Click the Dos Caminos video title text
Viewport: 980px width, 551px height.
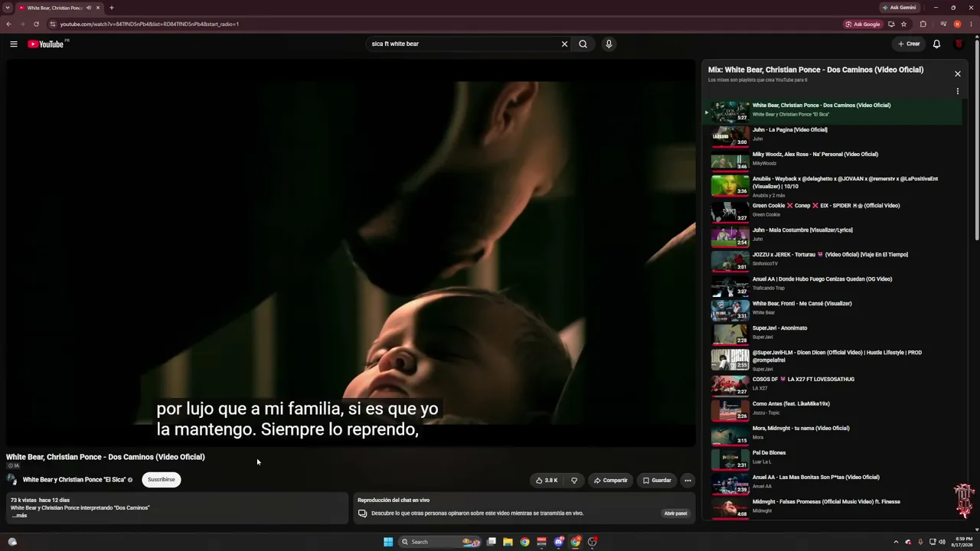click(x=106, y=457)
